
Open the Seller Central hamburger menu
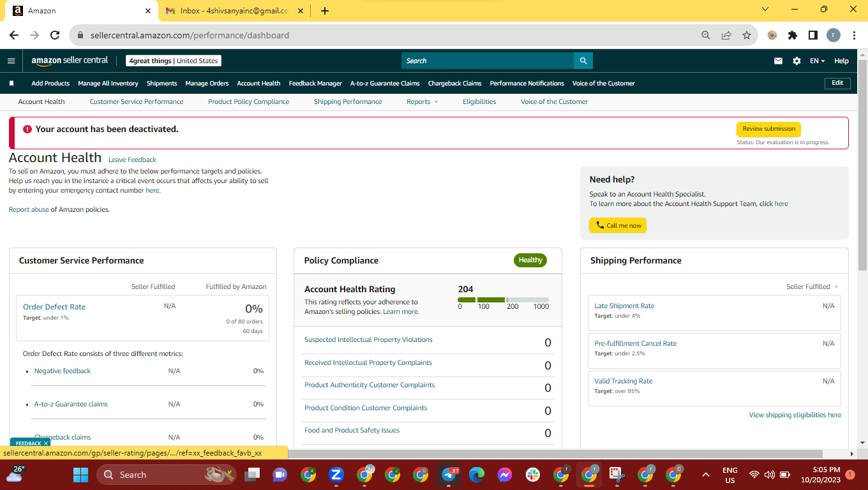click(x=11, y=61)
